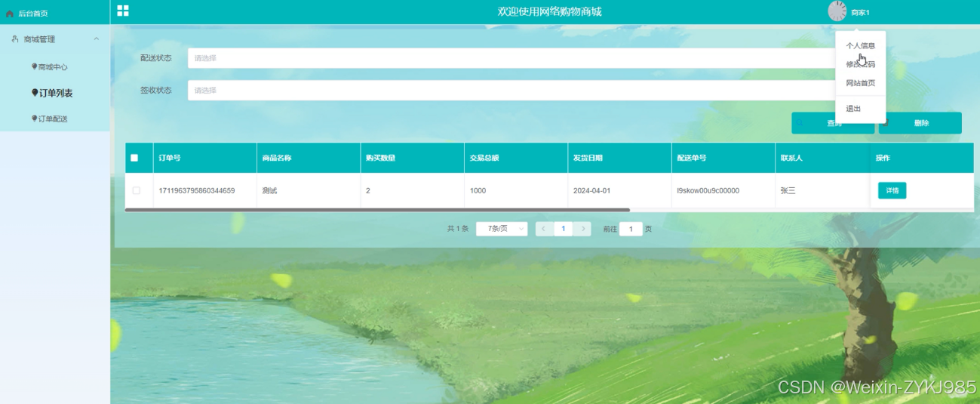Click order number 1711963795860344659

click(197, 190)
